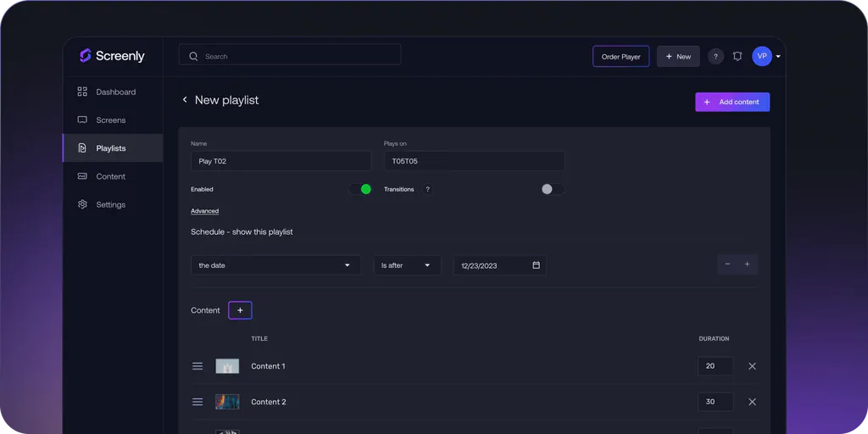Remove Content 1 with its X icon

coord(752,366)
